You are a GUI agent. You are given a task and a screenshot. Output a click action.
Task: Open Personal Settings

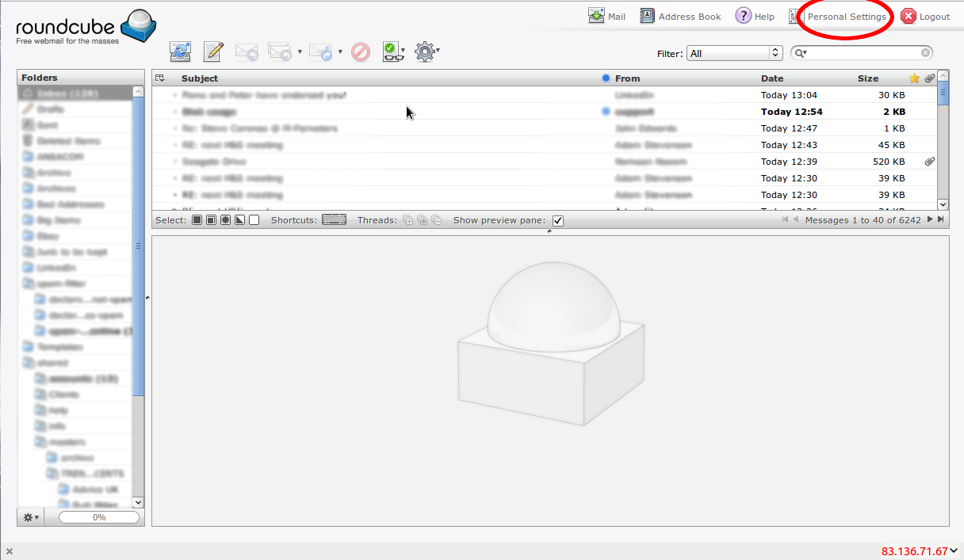coord(846,17)
